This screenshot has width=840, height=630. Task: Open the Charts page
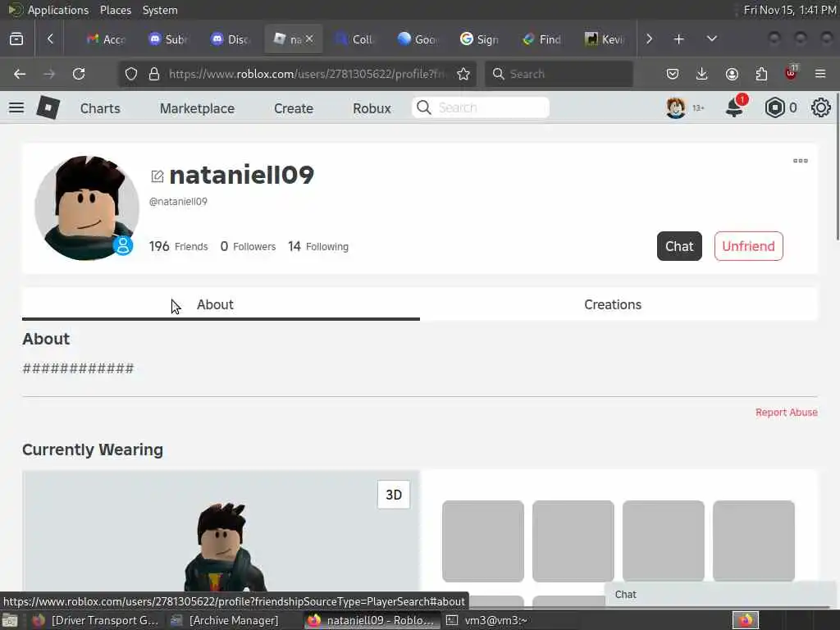[100, 108]
